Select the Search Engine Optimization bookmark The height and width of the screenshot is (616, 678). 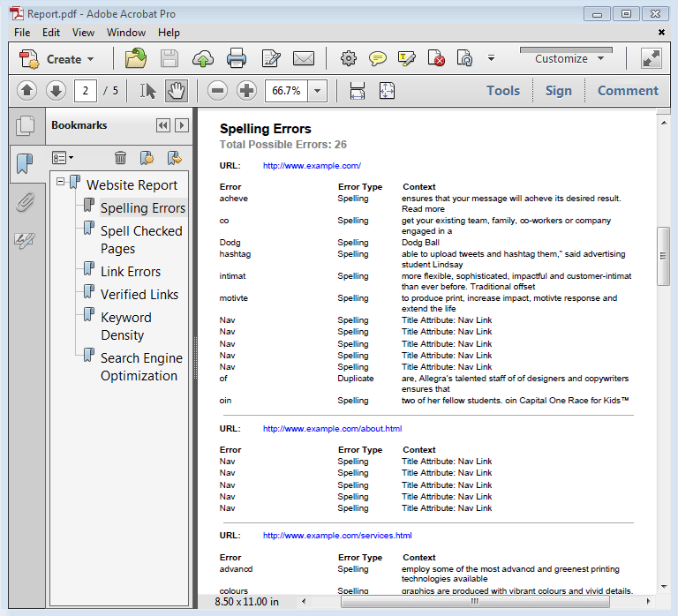pyautogui.click(x=141, y=367)
